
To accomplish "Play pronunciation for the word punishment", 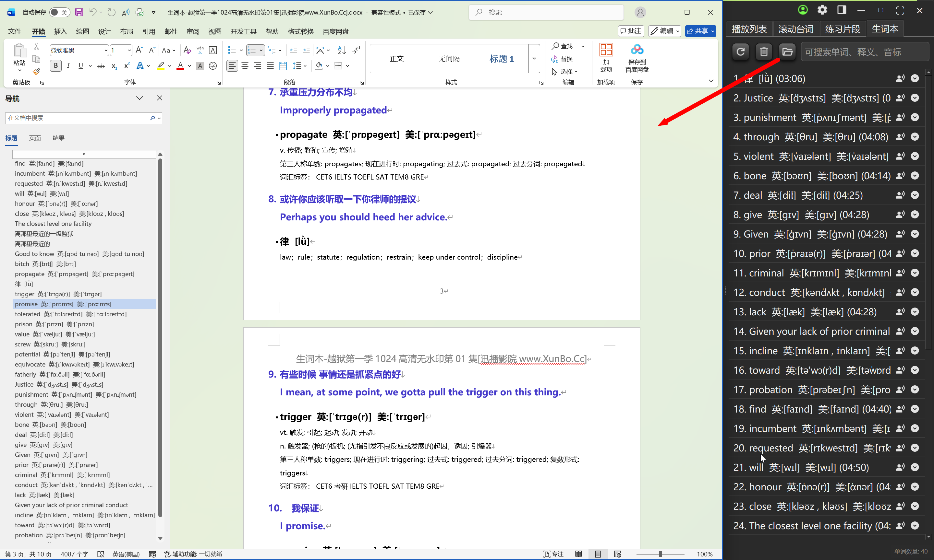I will coord(900,117).
